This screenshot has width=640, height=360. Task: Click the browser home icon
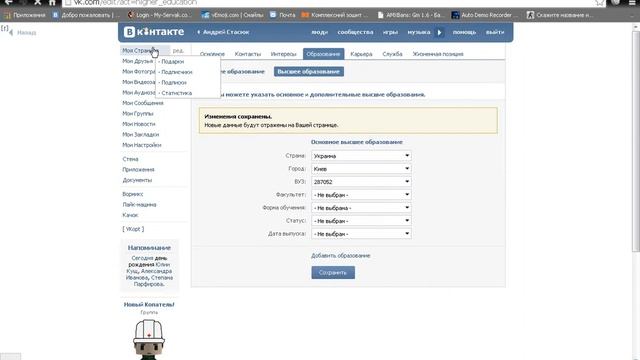pyautogui.click(x=52, y=2)
